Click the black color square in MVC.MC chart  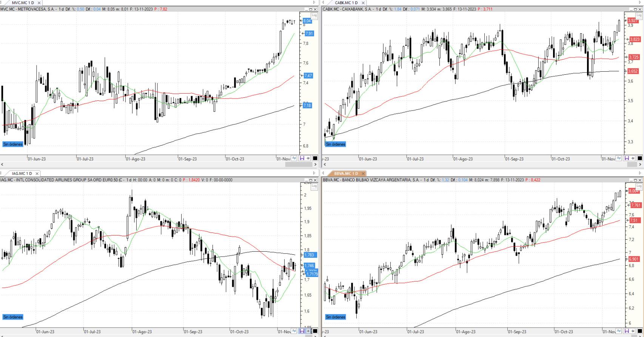click(315, 158)
